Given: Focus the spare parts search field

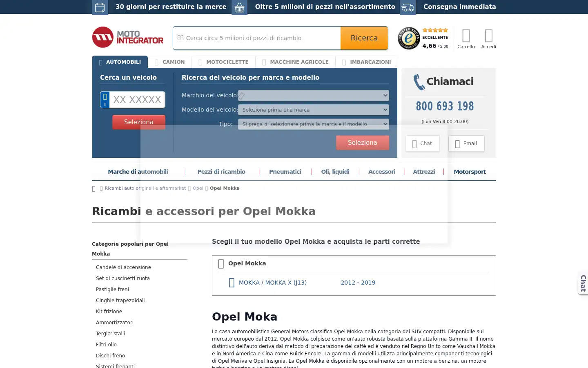Looking at the screenshot, I should pos(257,38).
